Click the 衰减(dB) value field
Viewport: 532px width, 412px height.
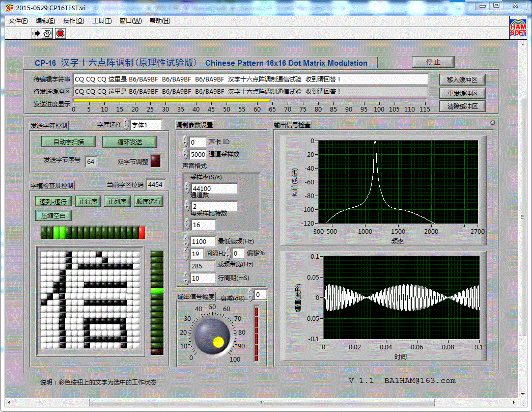coord(260,294)
